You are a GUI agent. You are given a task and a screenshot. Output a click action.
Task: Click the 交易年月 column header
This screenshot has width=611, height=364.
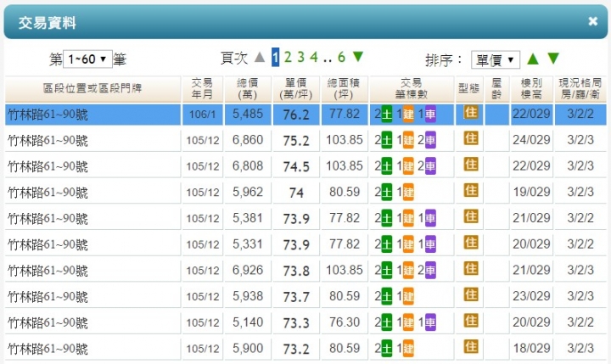(202, 88)
